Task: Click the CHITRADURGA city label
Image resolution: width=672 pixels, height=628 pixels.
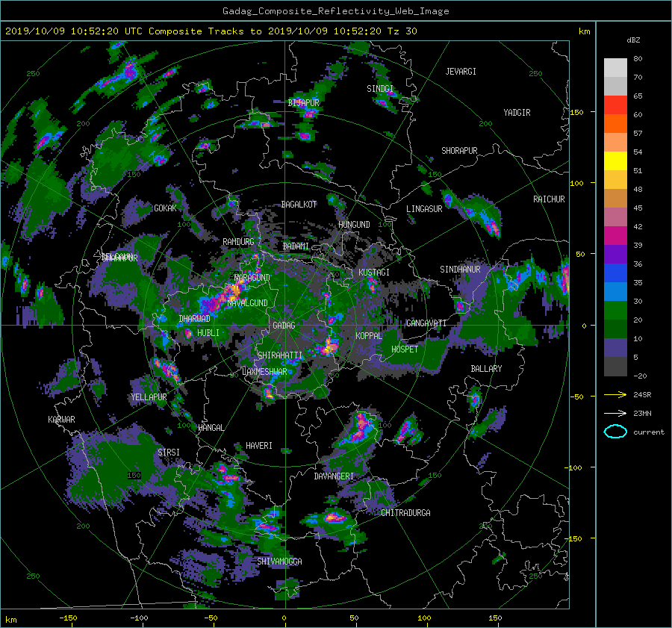Action: (x=405, y=513)
